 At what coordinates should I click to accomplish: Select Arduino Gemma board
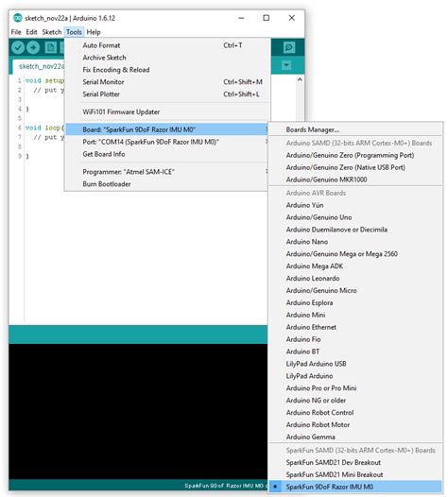[355, 437]
